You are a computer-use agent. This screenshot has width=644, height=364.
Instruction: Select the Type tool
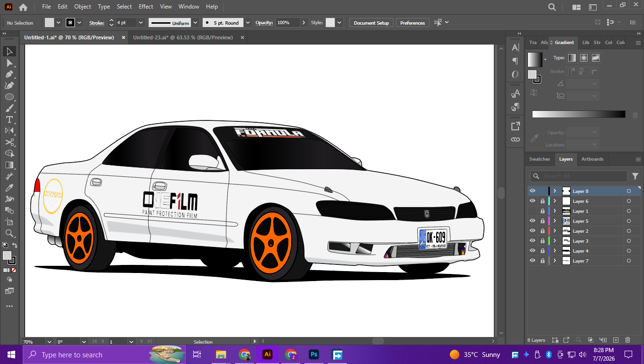(9, 119)
